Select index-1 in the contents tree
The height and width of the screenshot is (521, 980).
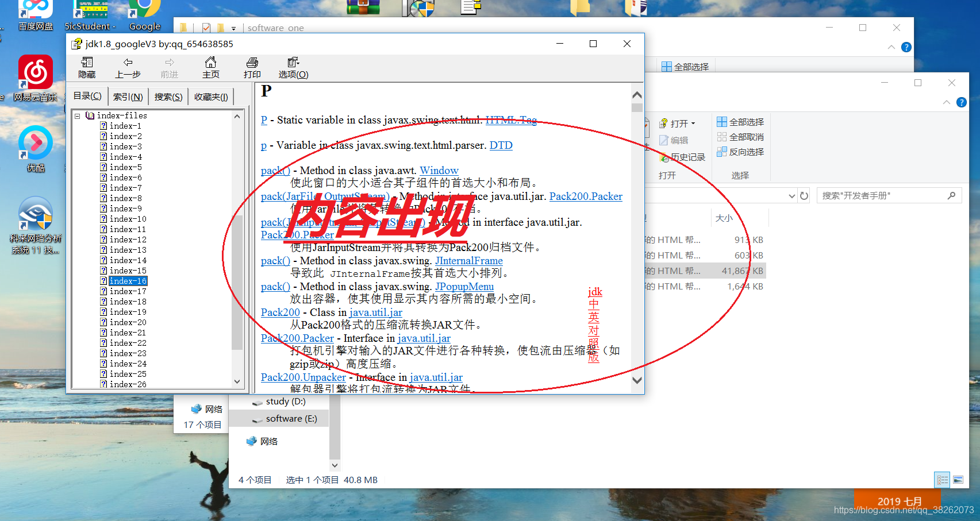125,126
